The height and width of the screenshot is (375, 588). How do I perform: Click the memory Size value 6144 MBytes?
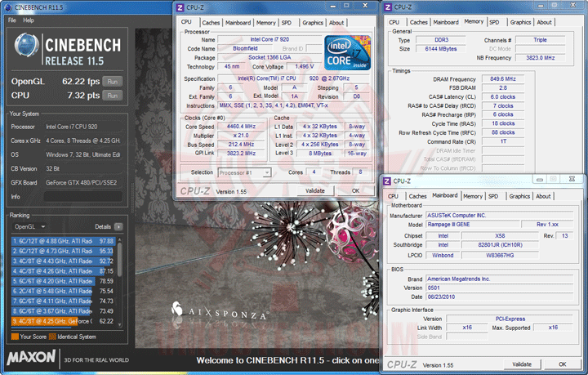tap(441, 49)
